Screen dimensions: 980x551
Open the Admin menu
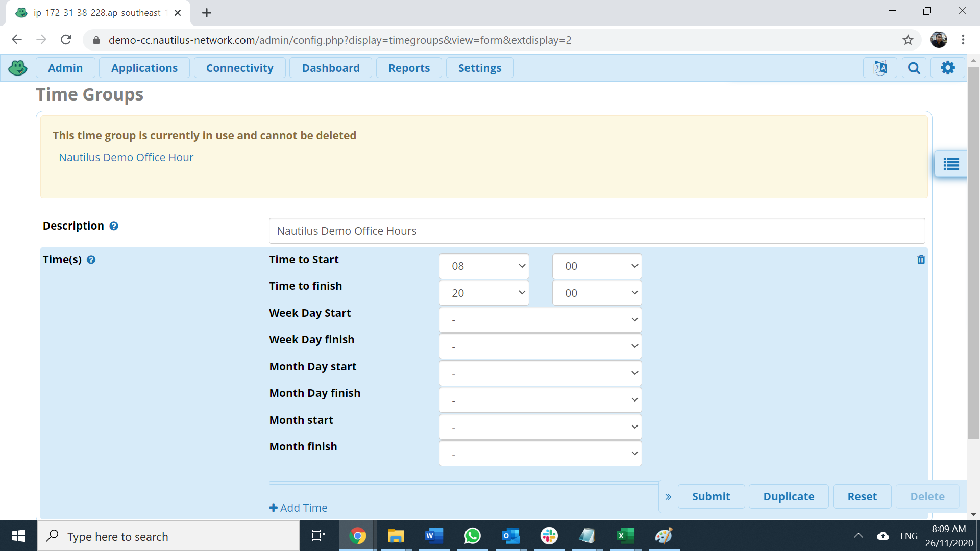[x=65, y=68]
